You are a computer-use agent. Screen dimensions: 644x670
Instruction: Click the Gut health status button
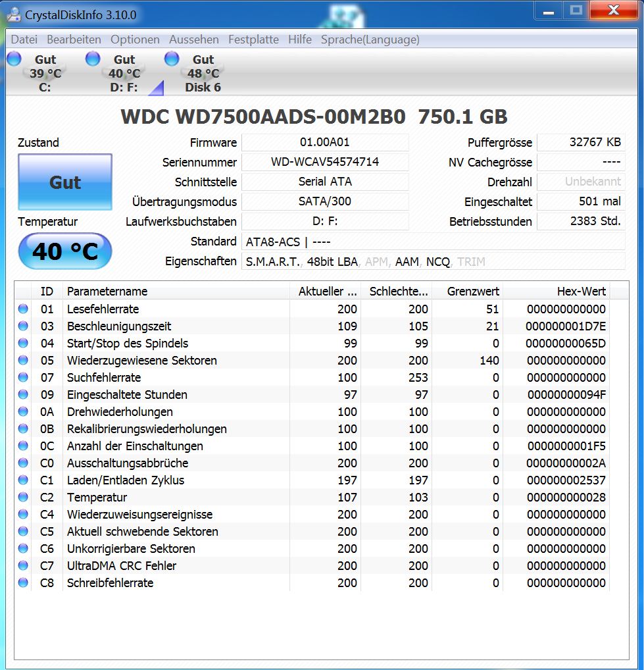pyautogui.click(x=65, y=182)
